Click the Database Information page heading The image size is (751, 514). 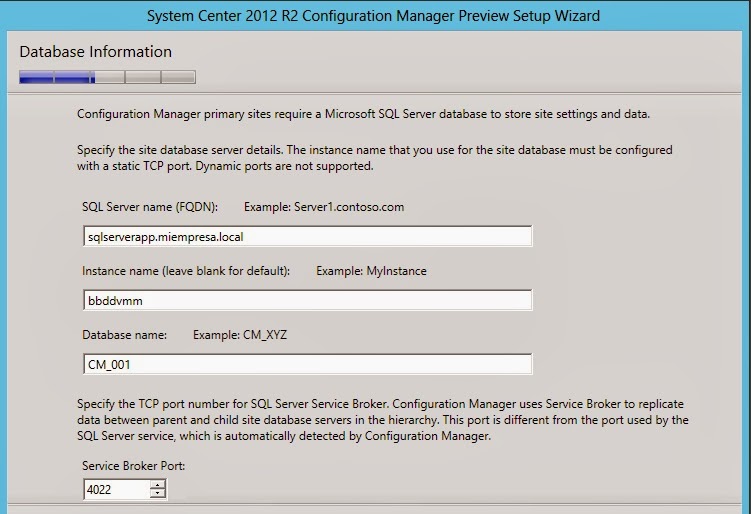96,52
